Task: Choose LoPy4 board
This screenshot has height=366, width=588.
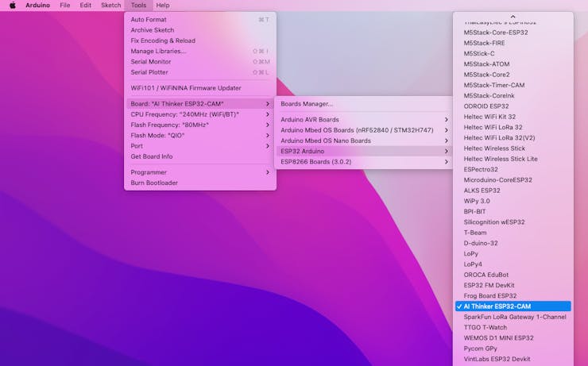Action: point(513,264)
